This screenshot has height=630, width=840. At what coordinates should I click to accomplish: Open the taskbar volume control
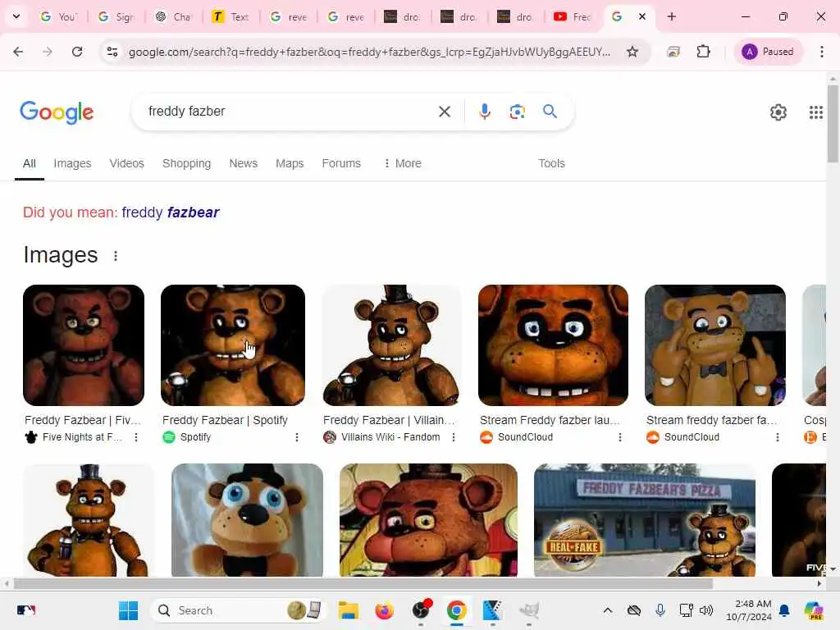(706, 610)
